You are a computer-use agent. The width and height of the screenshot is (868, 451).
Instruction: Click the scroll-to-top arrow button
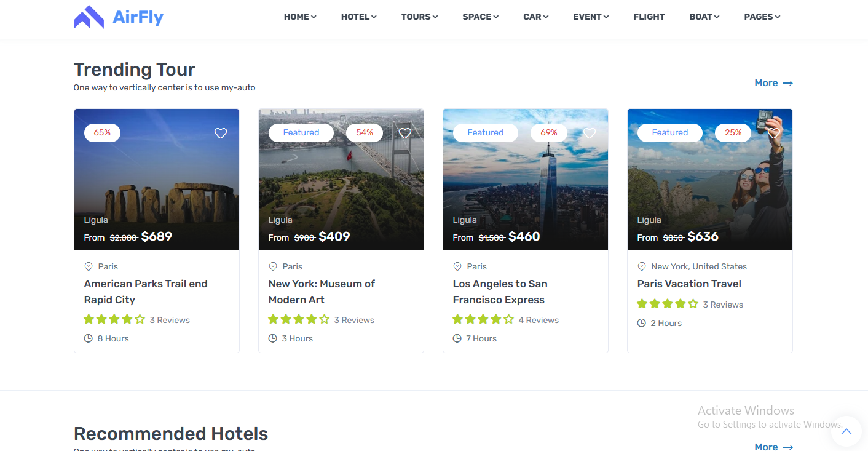[x=846, y=431]
